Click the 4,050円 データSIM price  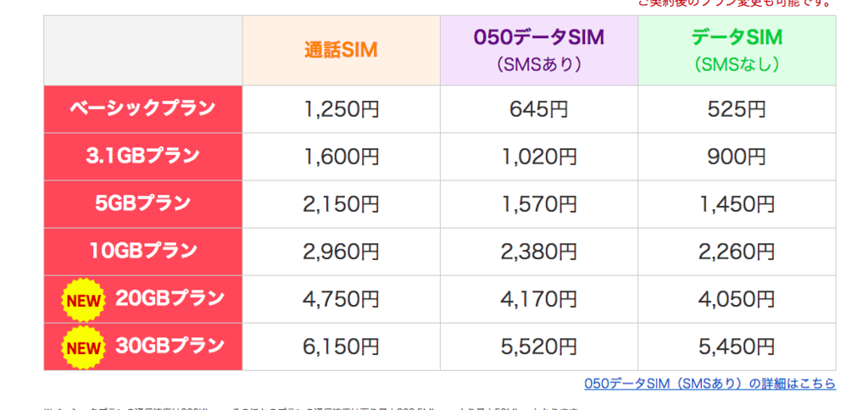737,299
